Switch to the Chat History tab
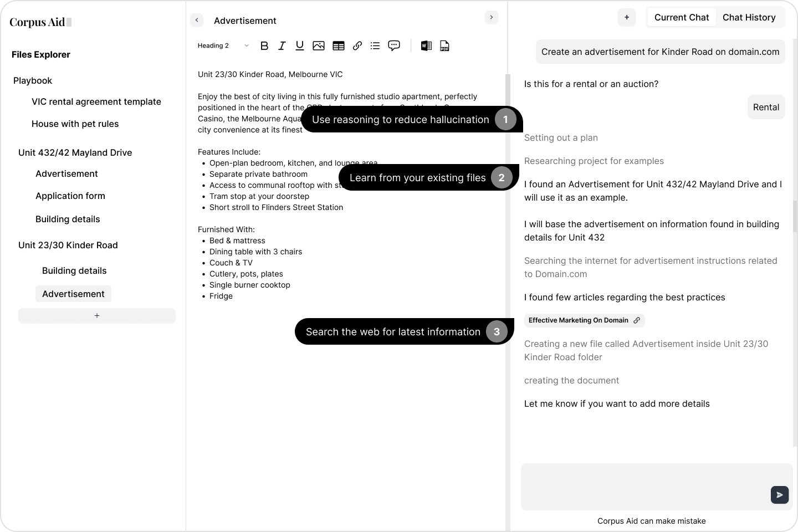The height and width of the screenshot is (532, 798). (749, 17)
